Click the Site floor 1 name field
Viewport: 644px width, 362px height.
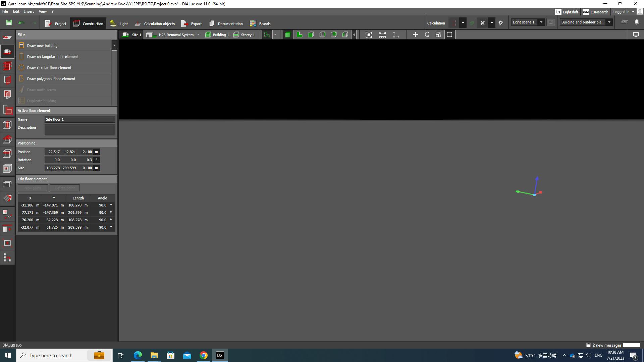[x=80, y=119]
